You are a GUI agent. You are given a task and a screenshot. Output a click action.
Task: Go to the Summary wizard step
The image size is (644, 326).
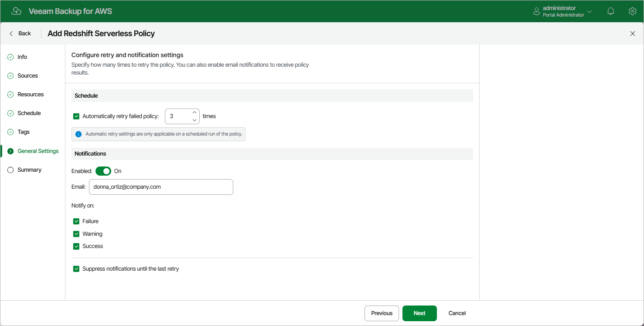coord(29,170)
